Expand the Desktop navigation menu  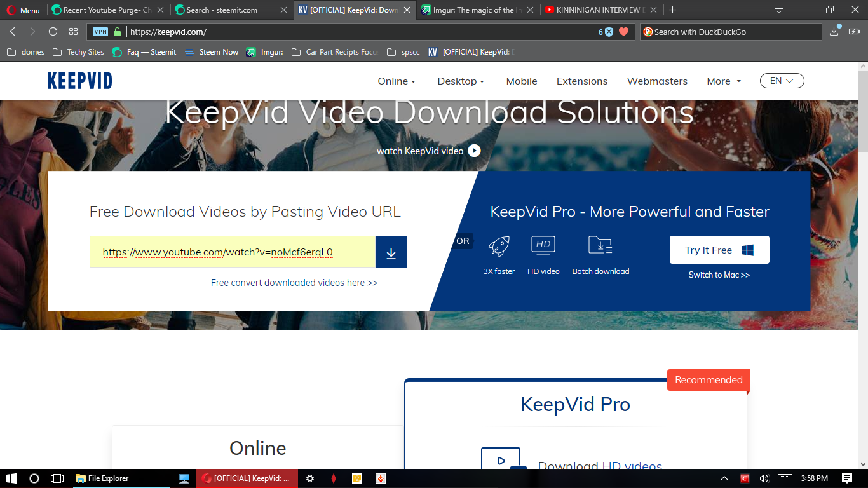461,81
